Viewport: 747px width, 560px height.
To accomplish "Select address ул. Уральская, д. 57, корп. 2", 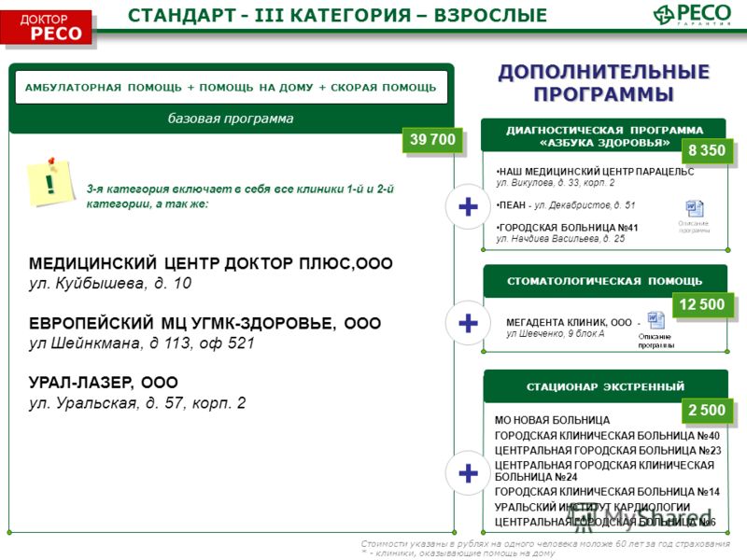I will pyautogui.click(x=137, y=403).
